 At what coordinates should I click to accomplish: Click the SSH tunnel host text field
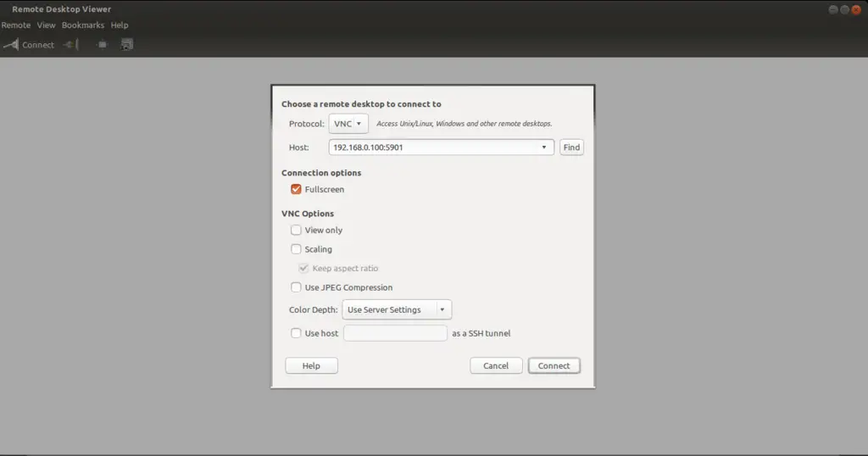click(395, 333)
